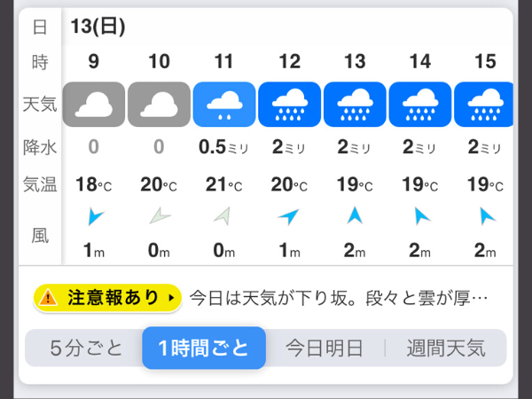Expand the arrow on the 注意報あり badge
The height and width of the screenshot is (399, 532).
[171, 298]
